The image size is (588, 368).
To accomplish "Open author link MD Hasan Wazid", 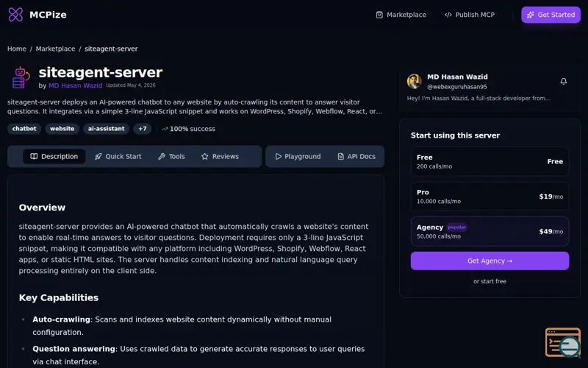I will (x=76, y=85).
